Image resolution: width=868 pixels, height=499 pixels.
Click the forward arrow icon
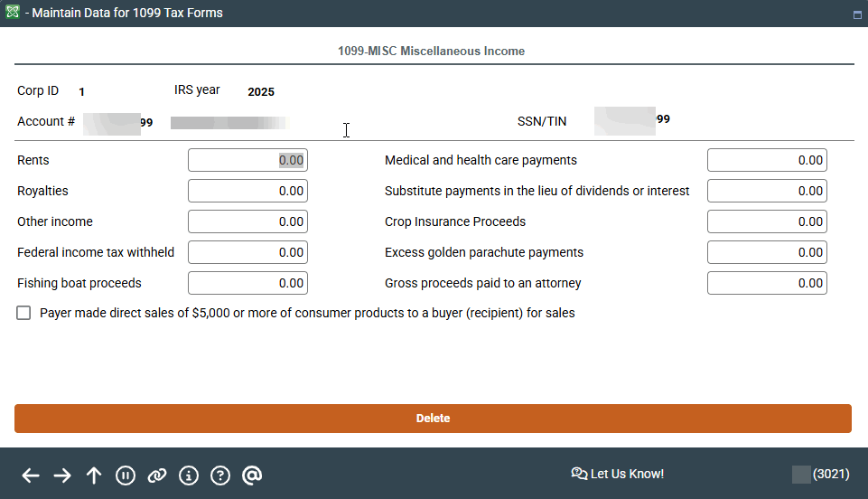62,475
